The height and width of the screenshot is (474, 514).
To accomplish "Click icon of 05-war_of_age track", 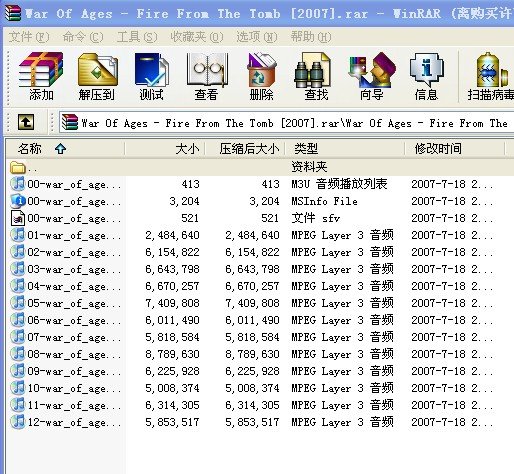I will [18, 303].
